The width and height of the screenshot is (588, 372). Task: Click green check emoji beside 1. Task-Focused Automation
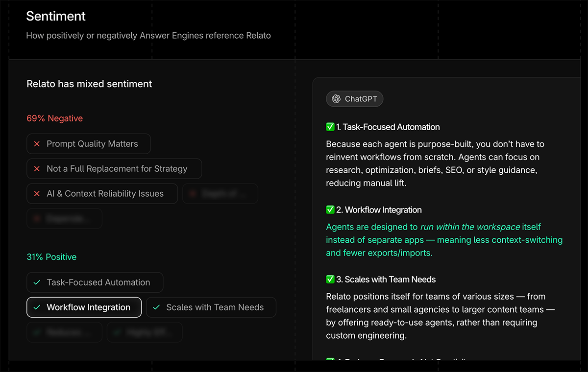point(330,127)
